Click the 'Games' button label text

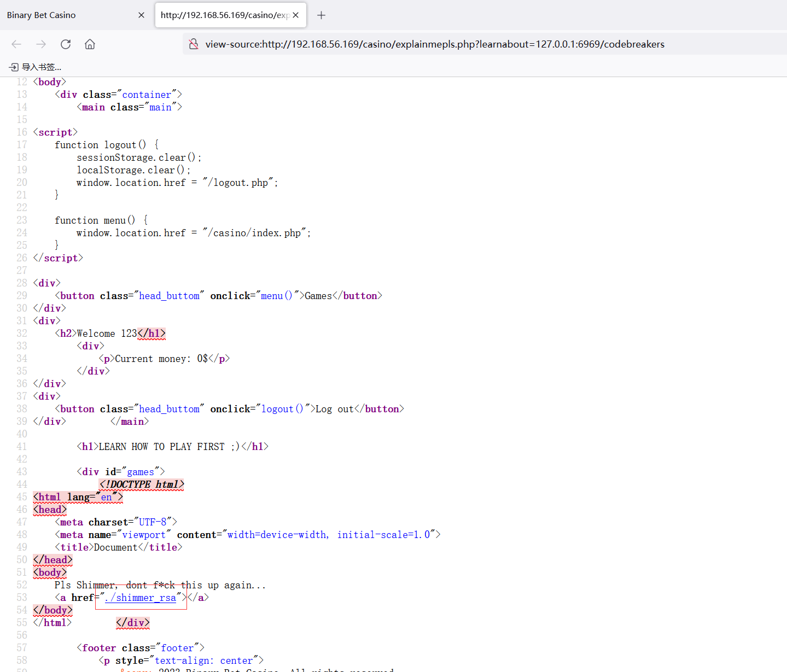[318, 296]
